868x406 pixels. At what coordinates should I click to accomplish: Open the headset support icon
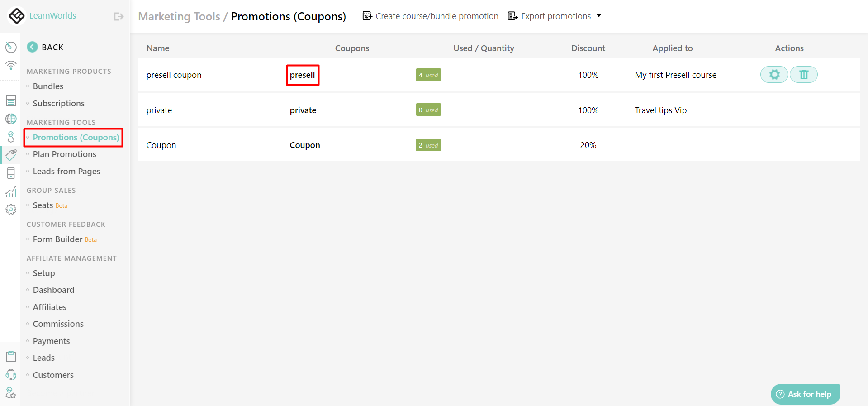[11, 374]
